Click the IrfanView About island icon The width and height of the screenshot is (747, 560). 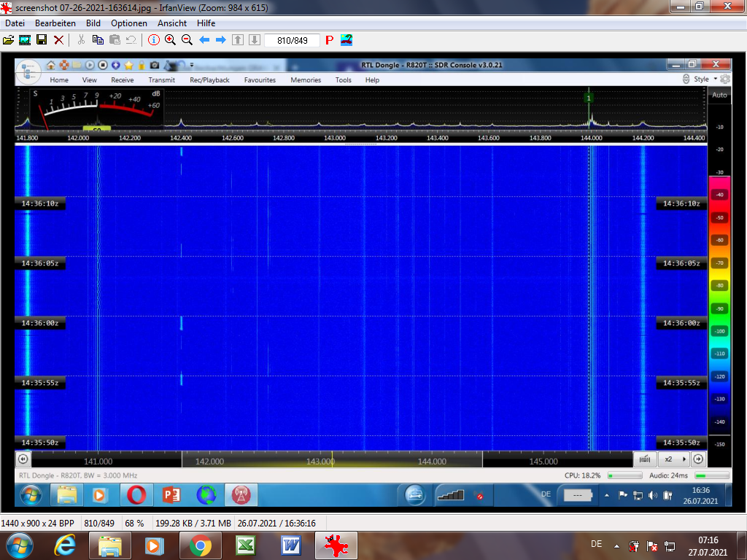[x=347, y=40]
